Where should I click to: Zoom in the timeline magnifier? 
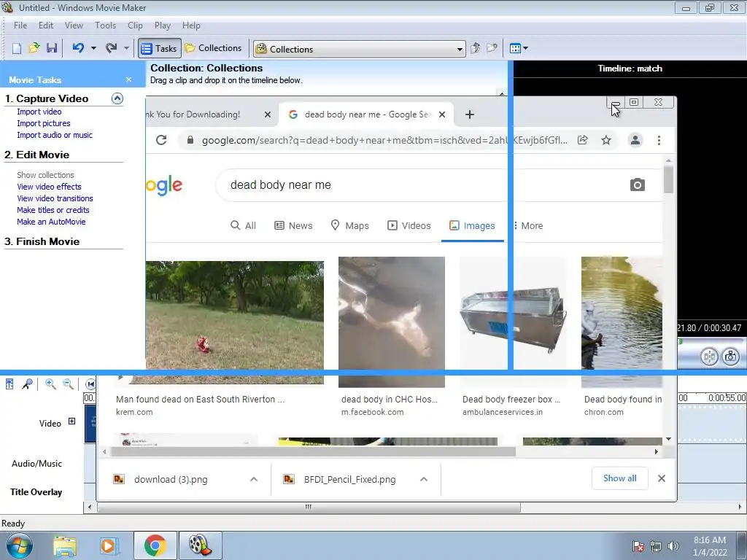[x=50, y=384]
